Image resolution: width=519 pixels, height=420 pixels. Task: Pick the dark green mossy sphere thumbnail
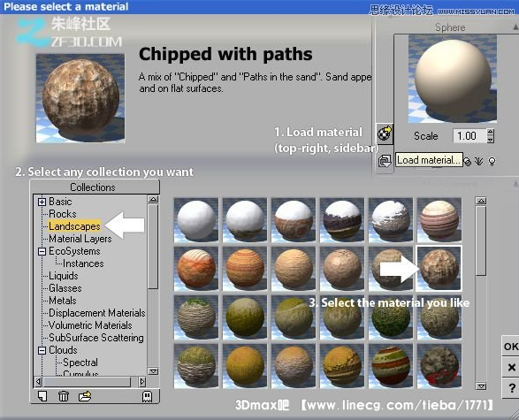point(391,317)
